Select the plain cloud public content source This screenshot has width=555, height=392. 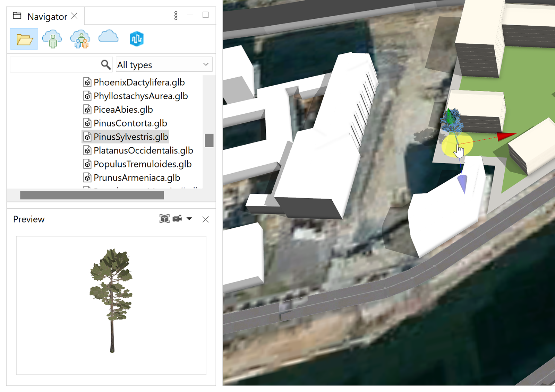pyautogui.click(x=108, y=38)
